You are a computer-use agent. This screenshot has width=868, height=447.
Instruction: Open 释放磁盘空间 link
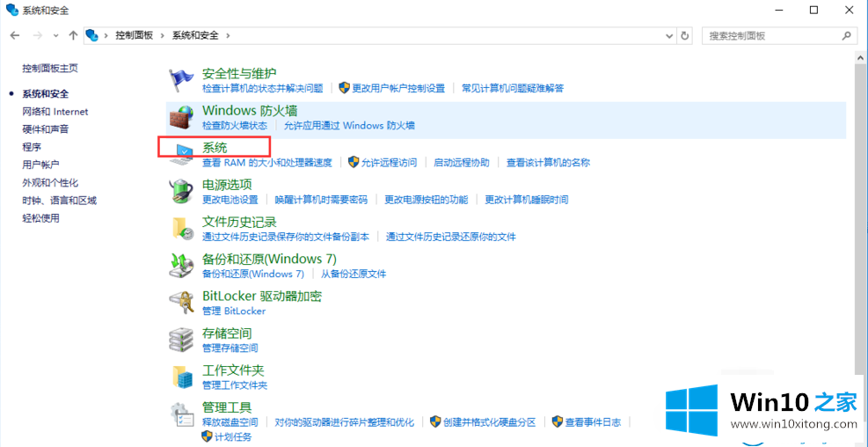click(230, 422)
